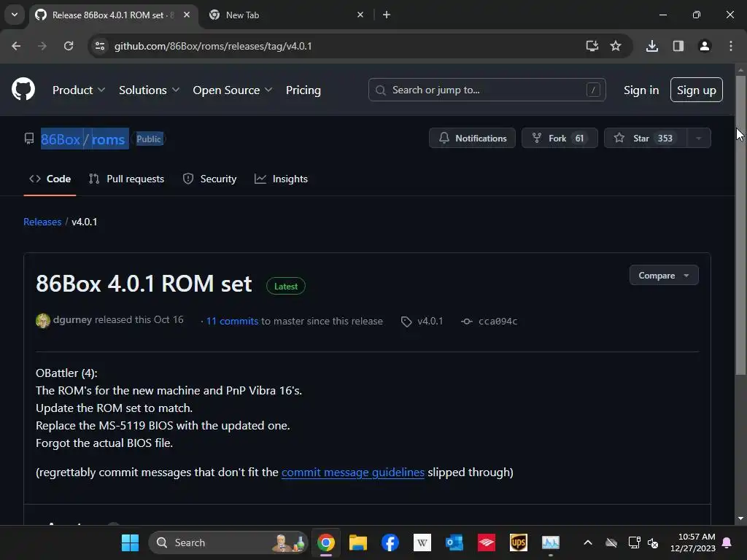The height and width of the screenshot is (560, 747).
Task: Click the Releases breadcrumb link
Action: click(42, 222)
